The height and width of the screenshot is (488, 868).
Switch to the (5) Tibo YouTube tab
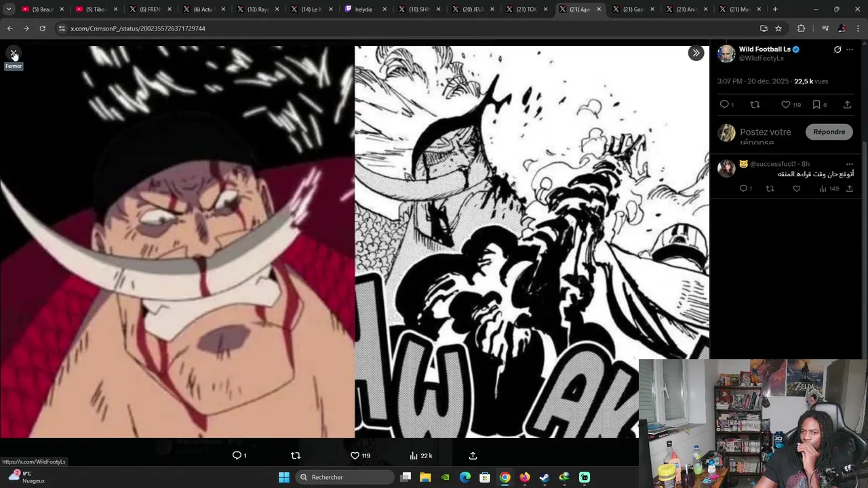point(96,9)
